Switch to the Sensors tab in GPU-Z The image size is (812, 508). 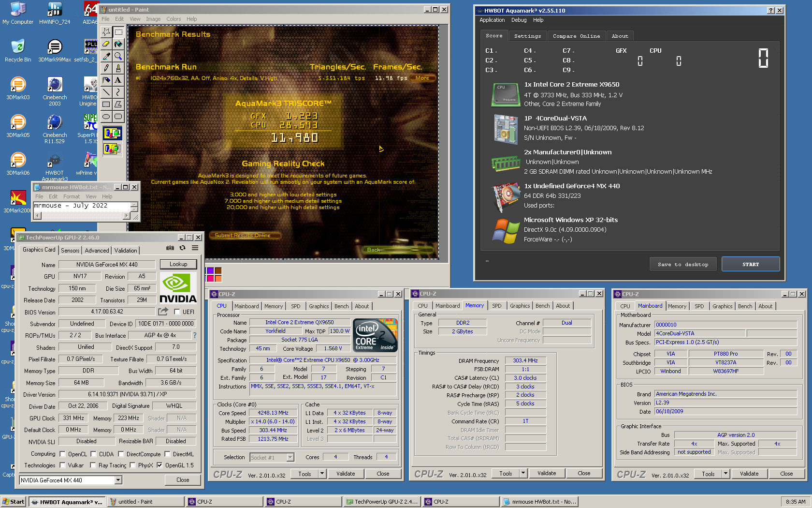pyautogui.click(x=70, y=250)
